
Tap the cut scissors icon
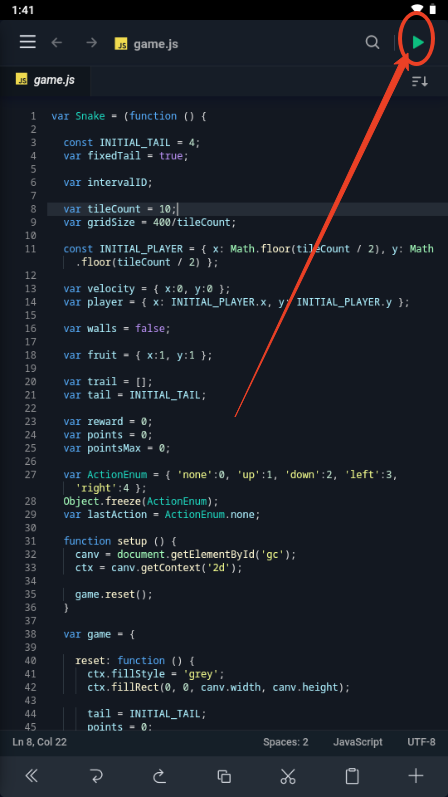(288, 776)
